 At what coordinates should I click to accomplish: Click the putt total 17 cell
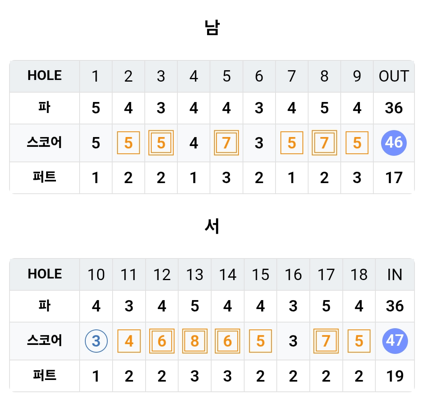pos(394,178)
